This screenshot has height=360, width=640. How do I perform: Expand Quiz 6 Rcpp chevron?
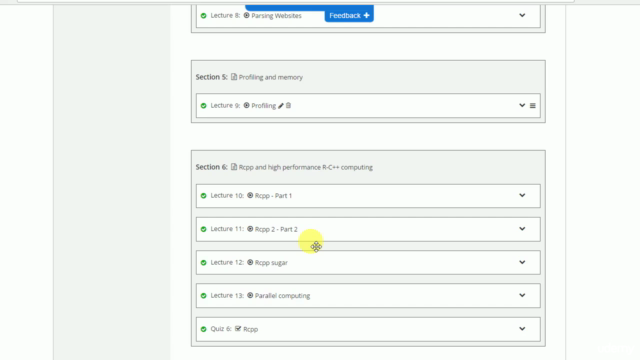coord(522,329)
